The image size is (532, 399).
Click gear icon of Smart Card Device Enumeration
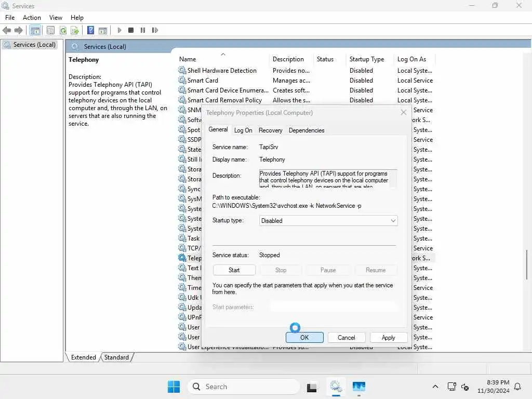[x=182, y=90]
